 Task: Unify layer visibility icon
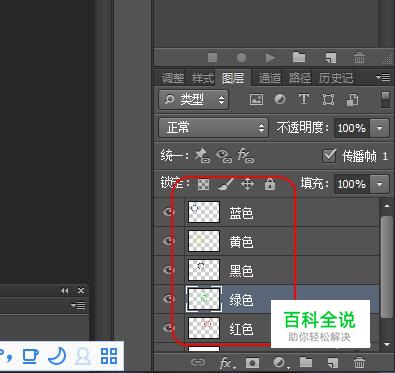224,156
